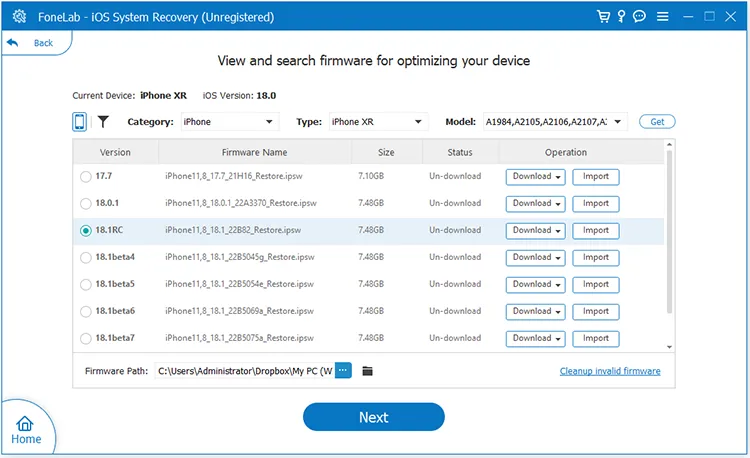Go to Home screen
The height and width of the screenshot is (458, 750).
pos(25,430)
